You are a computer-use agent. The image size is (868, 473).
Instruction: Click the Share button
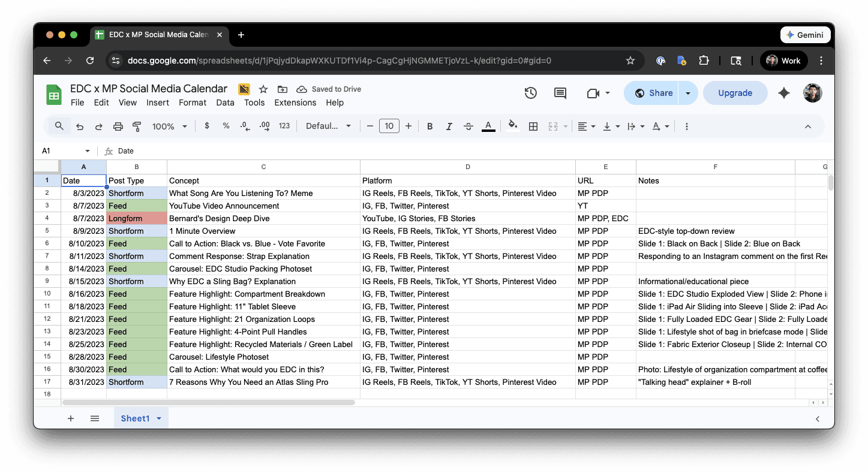click(x=653, y=93)
